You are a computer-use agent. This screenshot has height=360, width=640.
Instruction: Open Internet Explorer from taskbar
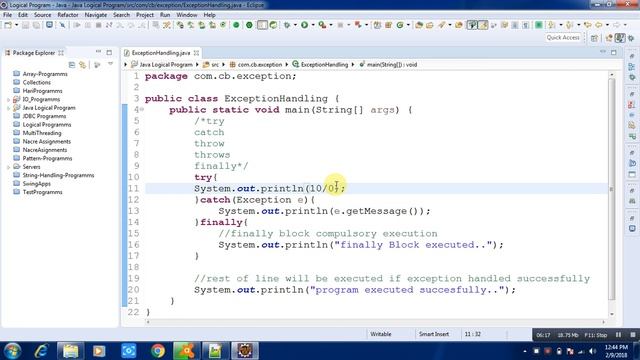point(42,351)
